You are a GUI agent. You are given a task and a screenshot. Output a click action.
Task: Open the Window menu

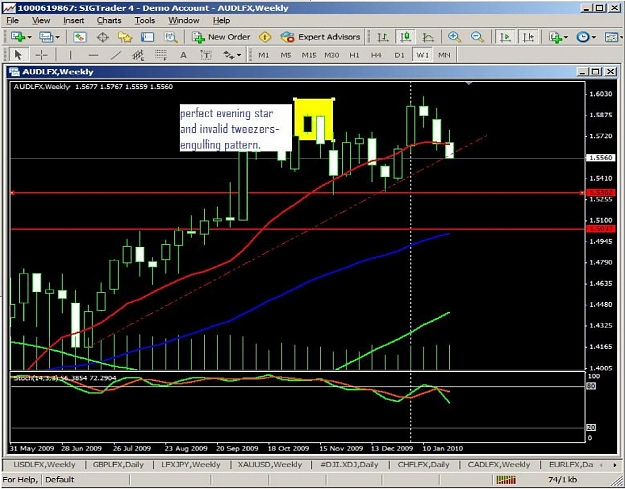[183, 20]
